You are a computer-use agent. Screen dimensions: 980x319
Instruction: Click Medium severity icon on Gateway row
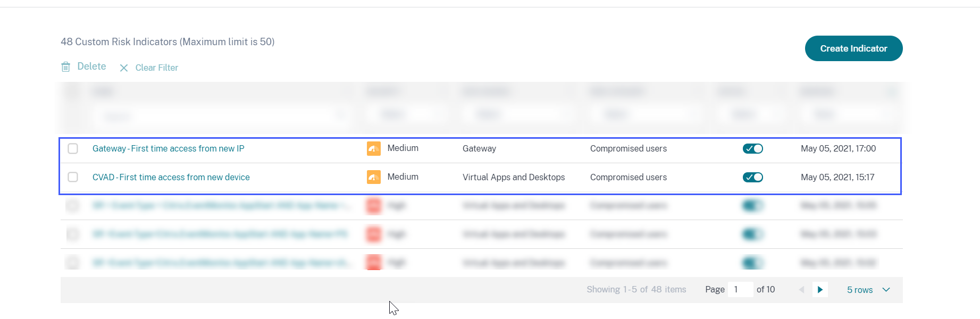click(x=374, y=149)
